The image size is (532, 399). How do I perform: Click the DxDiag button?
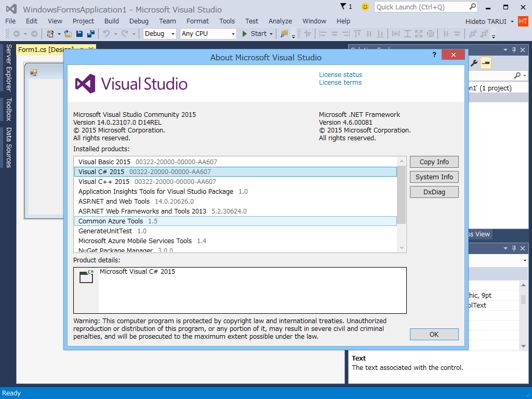tap(434, 192)
